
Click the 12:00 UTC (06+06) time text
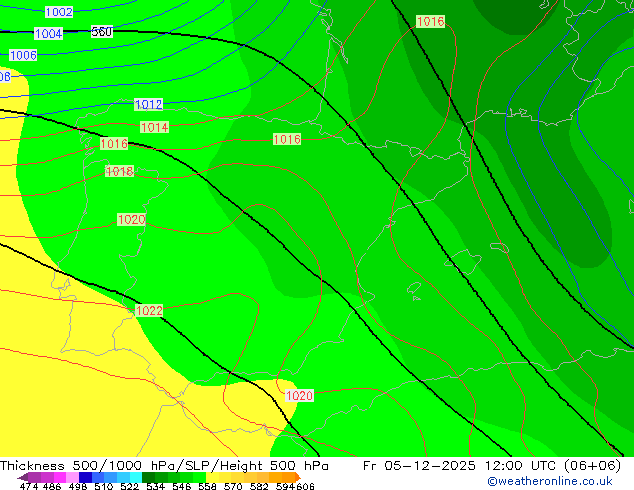click(x=553, y=466)
